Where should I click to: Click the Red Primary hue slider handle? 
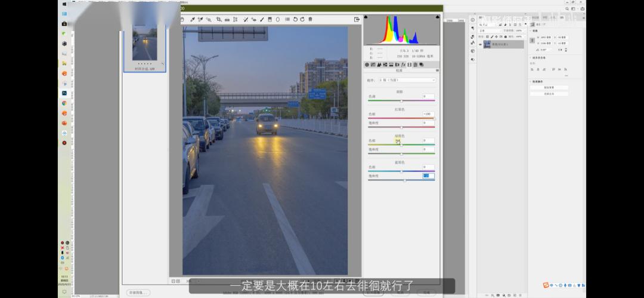434,118
